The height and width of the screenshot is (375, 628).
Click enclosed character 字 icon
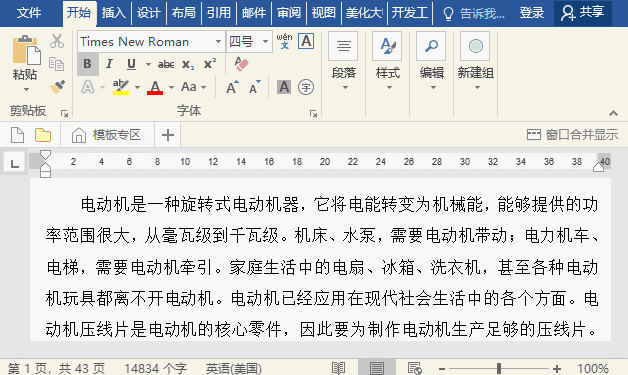click(x=306, y=87)
